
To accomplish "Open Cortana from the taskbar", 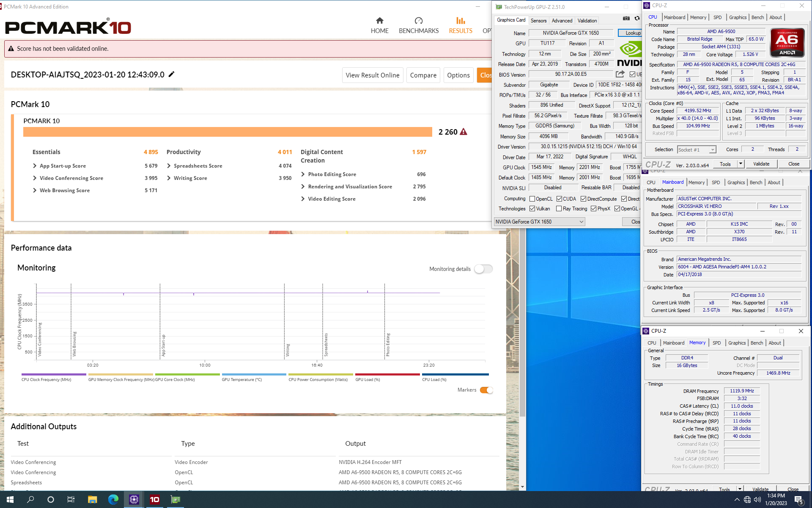I will [51, 500].
